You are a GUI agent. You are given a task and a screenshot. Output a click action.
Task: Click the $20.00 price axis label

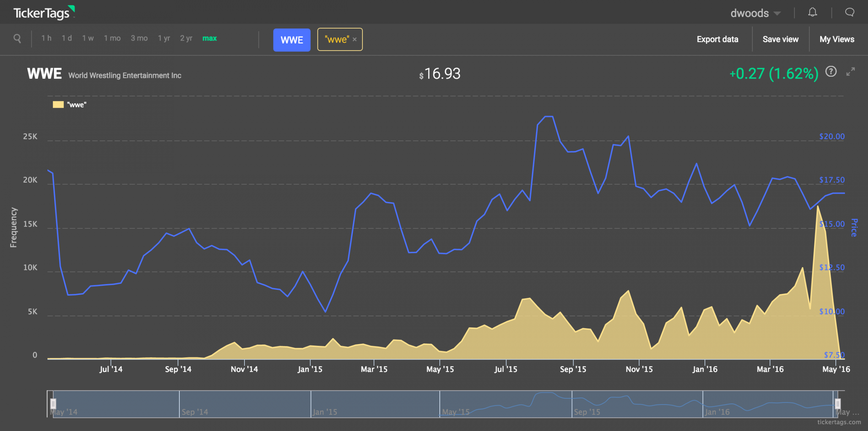pyautogui.click(x=832, y=136)
